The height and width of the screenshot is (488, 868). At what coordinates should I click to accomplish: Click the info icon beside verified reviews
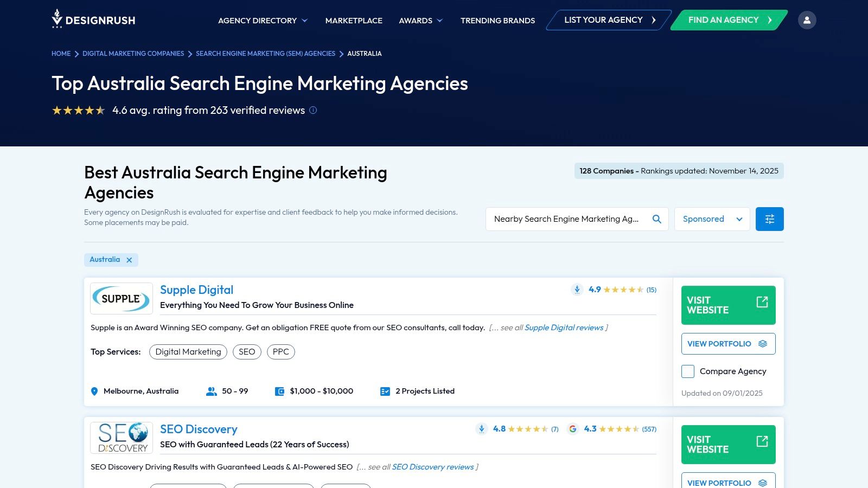tap(313, 110)
